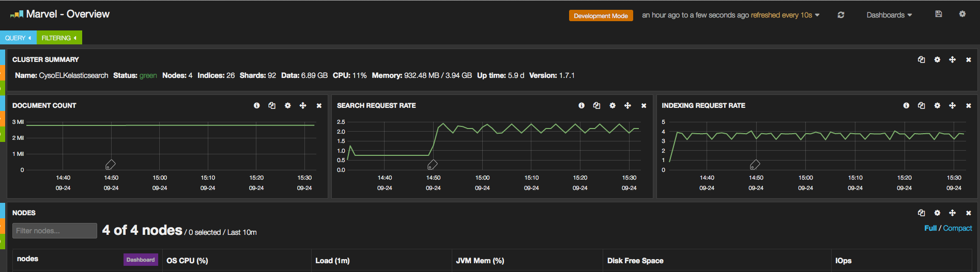This screenshot has height=272, width=980.
Task: Click the cluster status green value
Action: click(148, 75)
